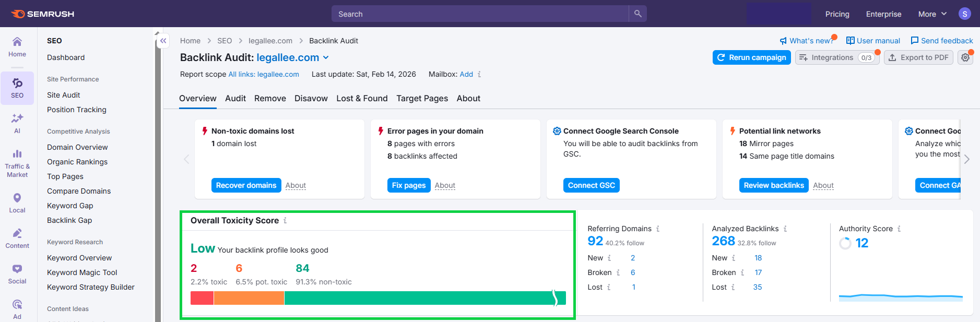Click info icon beside Referring Domains
The image size is (980, 322).
point(658,229)
